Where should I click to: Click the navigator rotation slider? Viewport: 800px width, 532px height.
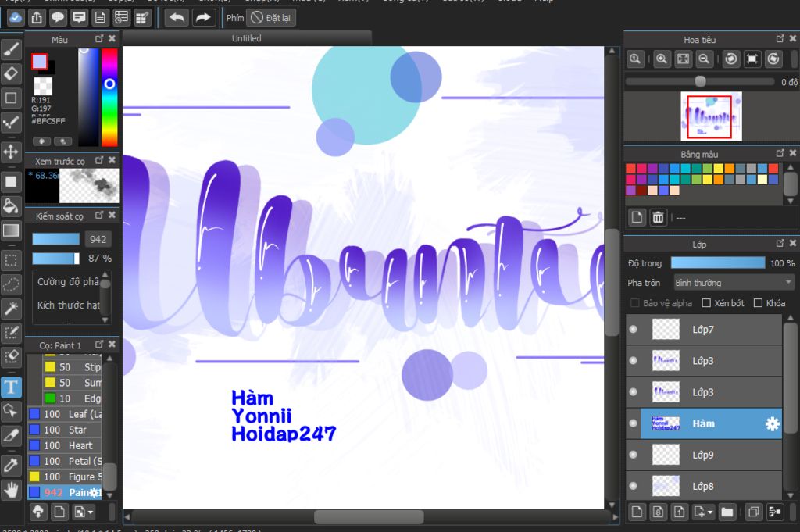[x=700, y=81]
